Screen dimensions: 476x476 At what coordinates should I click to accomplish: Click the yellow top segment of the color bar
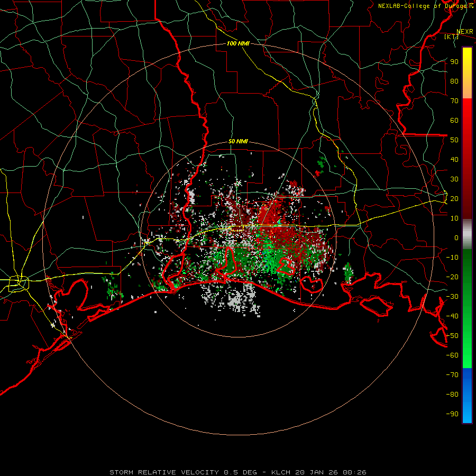(x=467, y=73)
